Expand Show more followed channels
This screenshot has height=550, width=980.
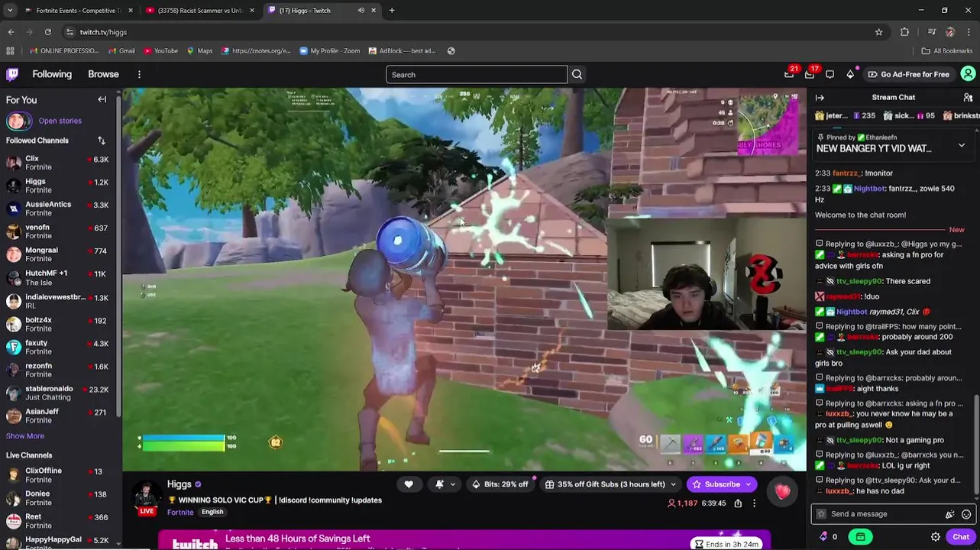click(x=25, y=436)
